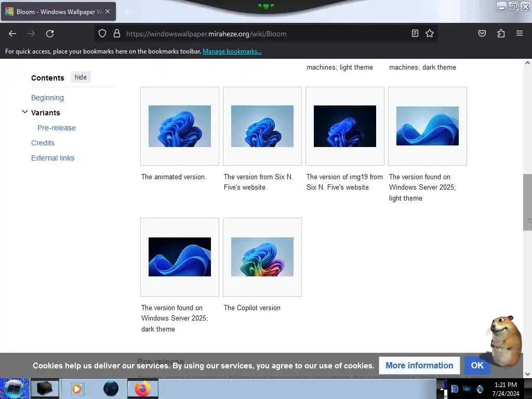This screenshot has height=399, width=532.
Task: Jump to the Credits section
Action: [x=43, y=143]
